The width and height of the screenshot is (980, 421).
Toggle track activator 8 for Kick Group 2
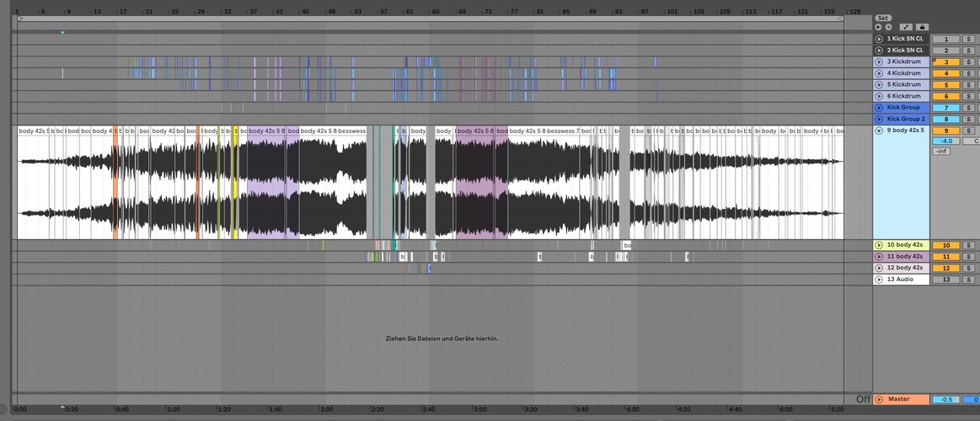945,120
